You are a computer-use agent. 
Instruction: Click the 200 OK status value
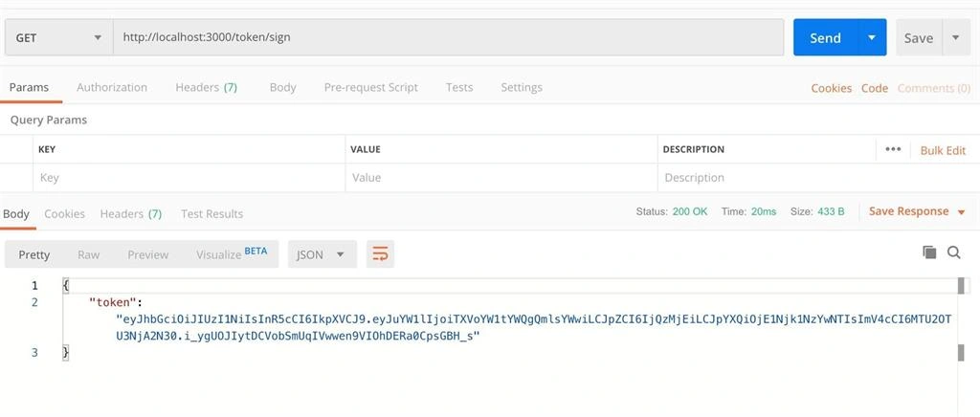click(x=690, y=211)
